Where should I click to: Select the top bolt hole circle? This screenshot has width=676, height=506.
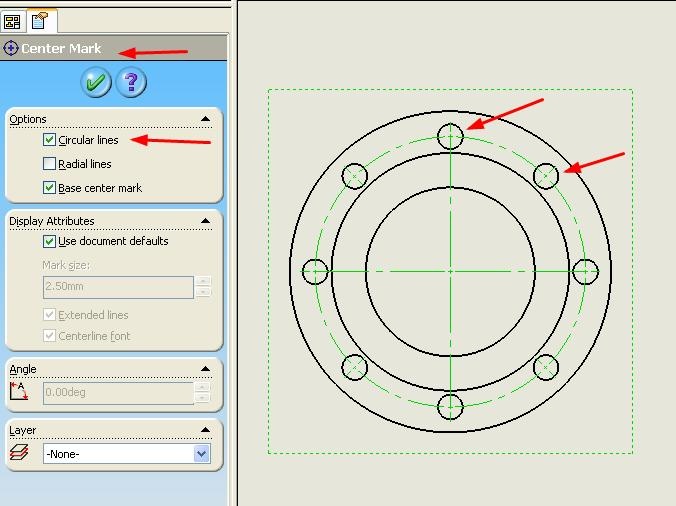click(x=451, y=136)
